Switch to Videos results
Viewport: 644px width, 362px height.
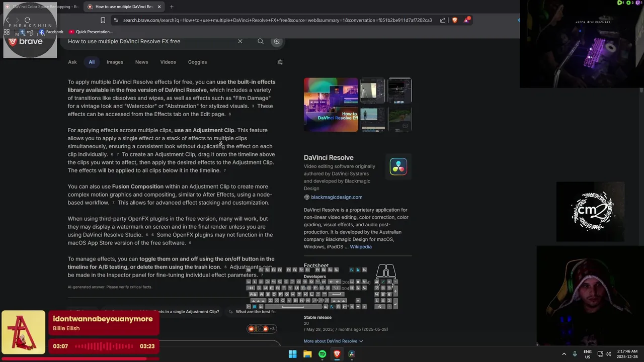point(168,62)
